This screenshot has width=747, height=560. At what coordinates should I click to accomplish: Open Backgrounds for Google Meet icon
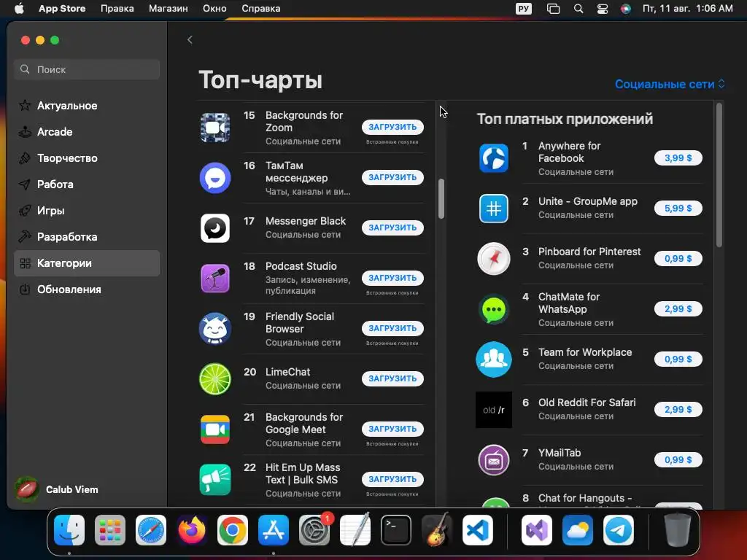pyautogui.click(x=215, y=429)
